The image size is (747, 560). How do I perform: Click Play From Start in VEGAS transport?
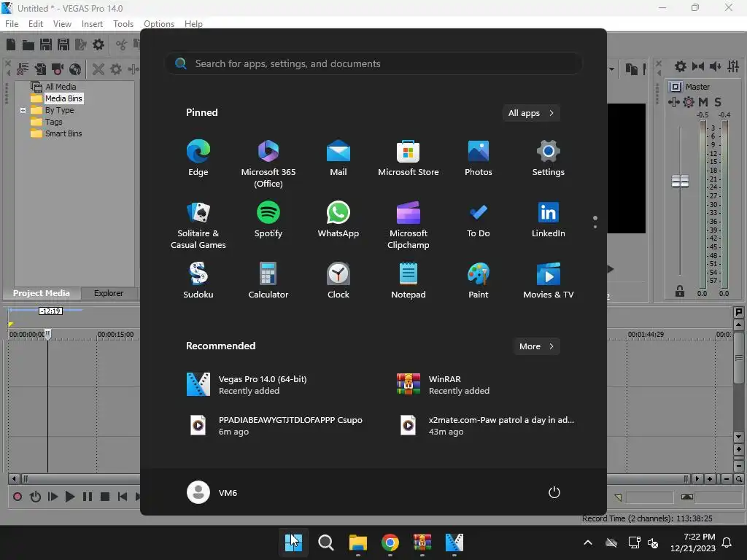point(53,497)
